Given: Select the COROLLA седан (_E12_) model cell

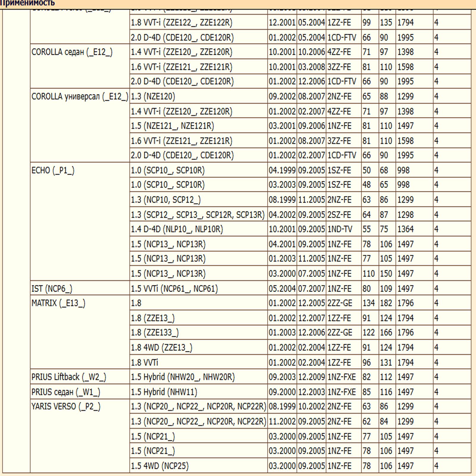Looking at the screenshot, I should [72, 52].
